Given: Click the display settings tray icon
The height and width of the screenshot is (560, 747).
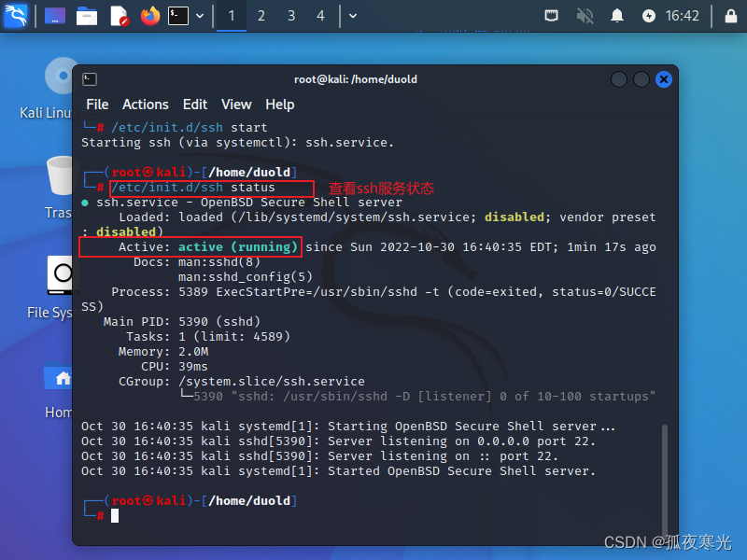Looking at the screenshot, I should [551, 15].
